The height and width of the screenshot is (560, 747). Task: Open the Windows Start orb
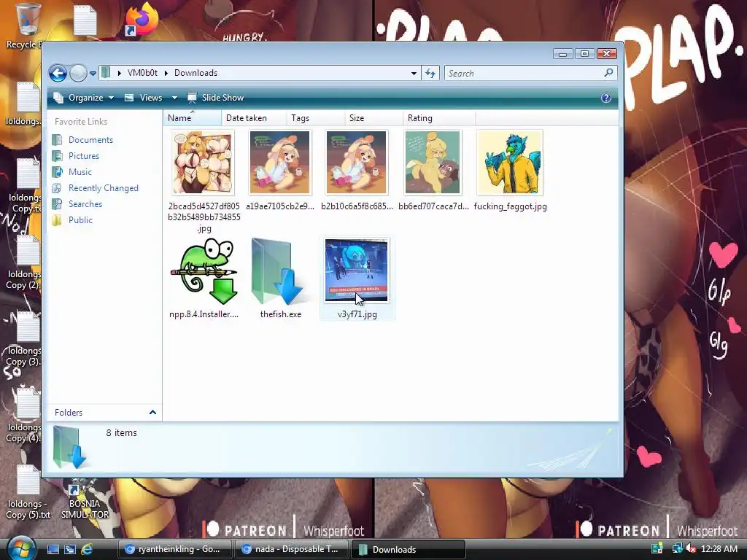click(x=21, y=549)
